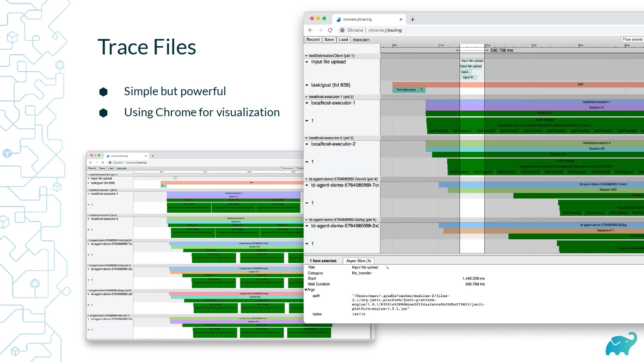Collapse the Args section in the details panel
The width and height of the screenshot is (644, 362).
(306, 290)
